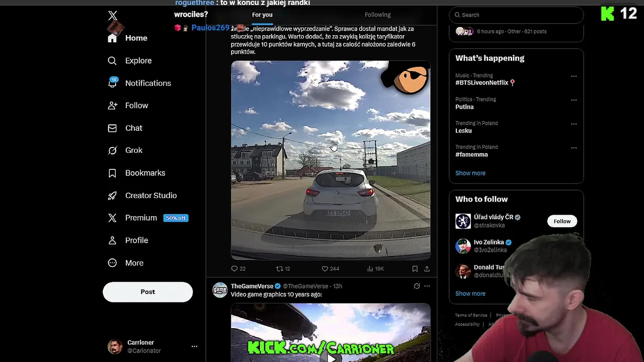Image resolution: width=644 pixels, height=362 pixels.
Task: Open TheGameVerse author name
Action: click(x=252, y=286)
